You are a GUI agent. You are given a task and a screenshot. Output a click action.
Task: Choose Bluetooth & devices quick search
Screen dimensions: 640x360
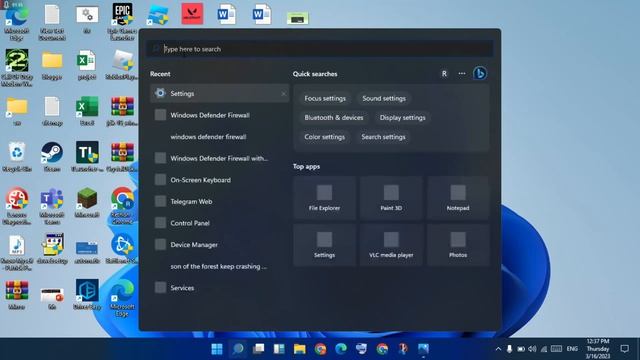333,118
